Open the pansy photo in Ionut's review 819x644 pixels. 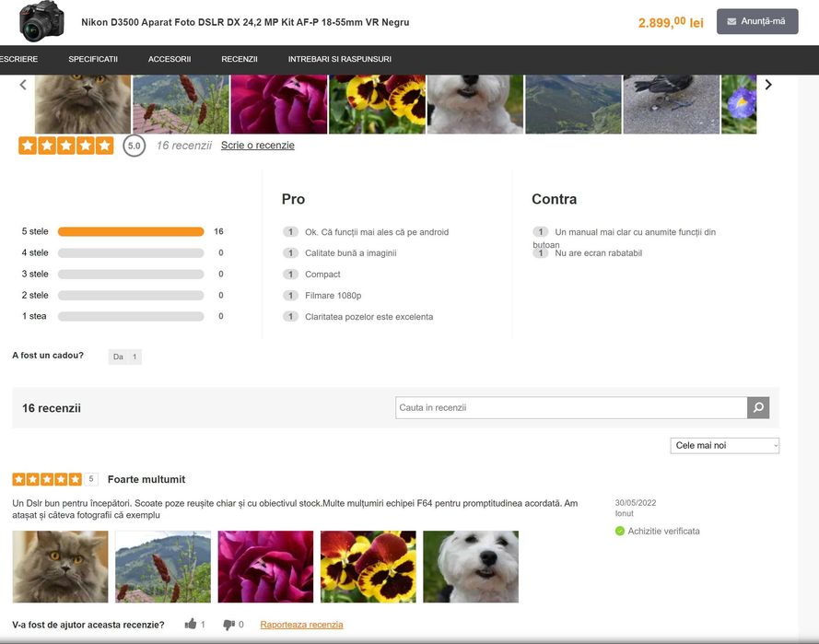pyautogui.click(x=369, y=567)
